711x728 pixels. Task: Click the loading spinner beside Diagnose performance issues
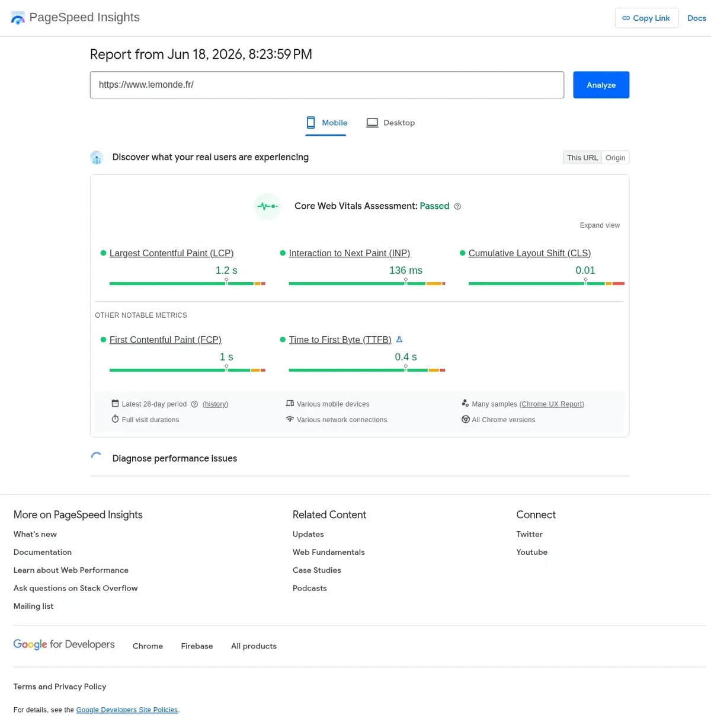pyautogui.click(x=96, y=458)
